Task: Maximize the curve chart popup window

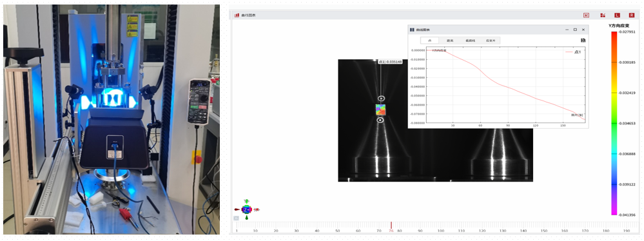Action: (x=575, y=30)
